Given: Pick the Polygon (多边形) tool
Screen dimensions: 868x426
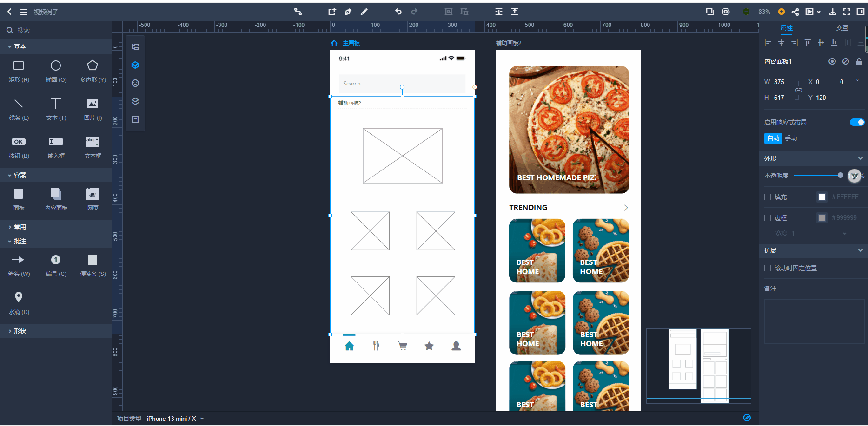Looking at the screenshot, I should click(x=93, y=71).
